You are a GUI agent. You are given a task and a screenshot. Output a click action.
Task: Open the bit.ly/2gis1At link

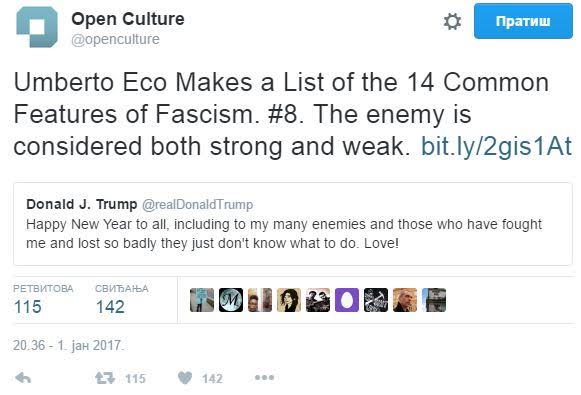496,146
